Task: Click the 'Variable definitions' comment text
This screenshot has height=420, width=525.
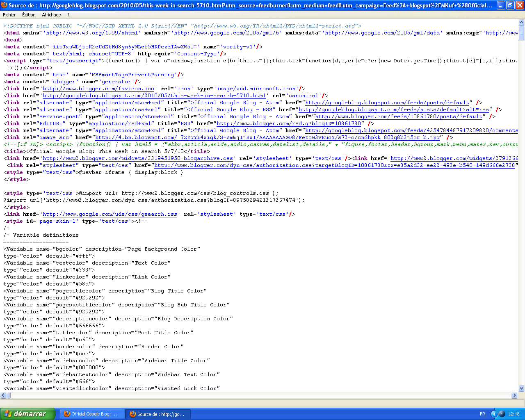Action: pos(46,235)
